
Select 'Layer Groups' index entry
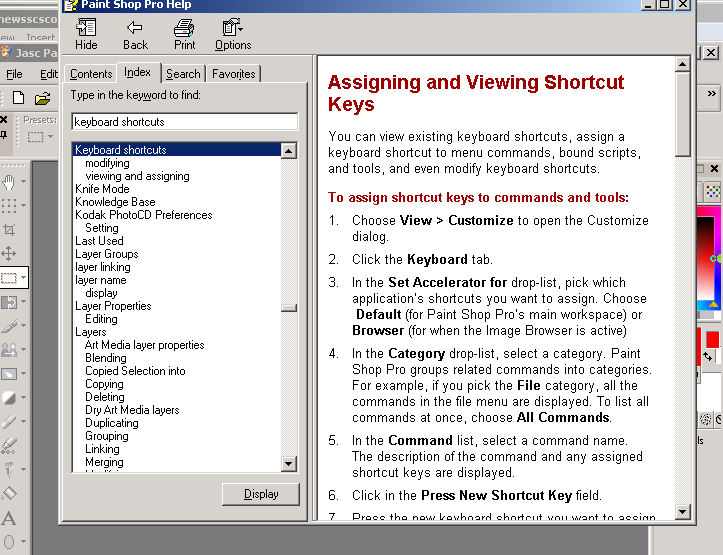coord(106,254)
